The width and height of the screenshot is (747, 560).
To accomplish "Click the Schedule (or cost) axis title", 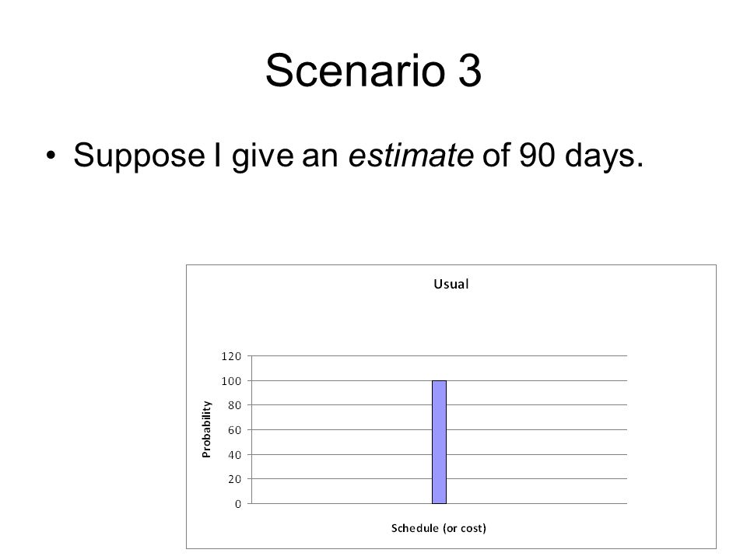I will (x=438, y=528).
